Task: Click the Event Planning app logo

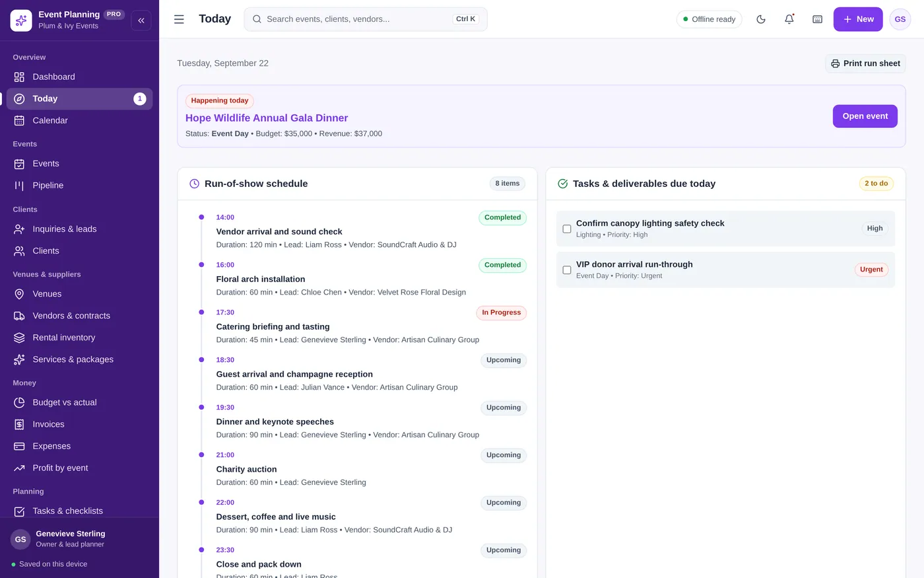Action: (21, 20)
